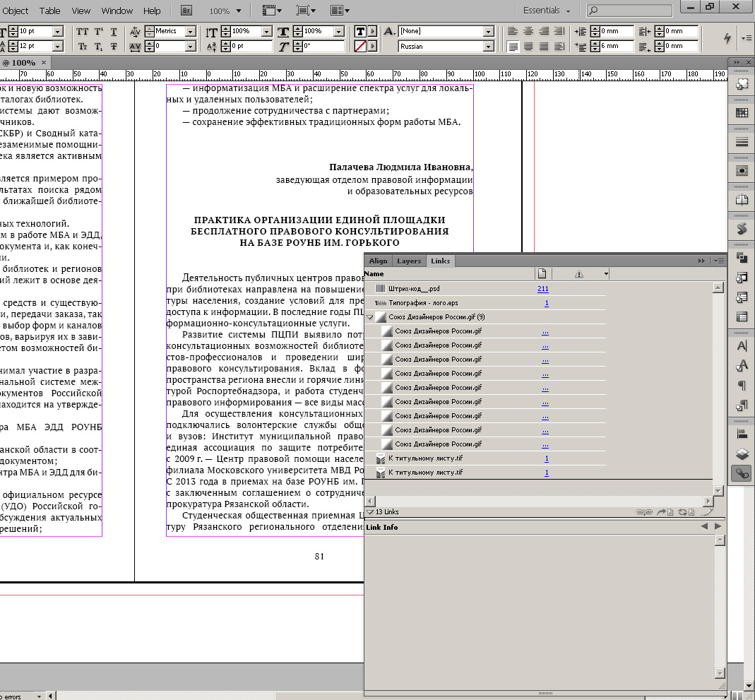Switch to Align panel tab
Image resolution: width=755 pixels, height=700 pixels.
pos(378,261)
